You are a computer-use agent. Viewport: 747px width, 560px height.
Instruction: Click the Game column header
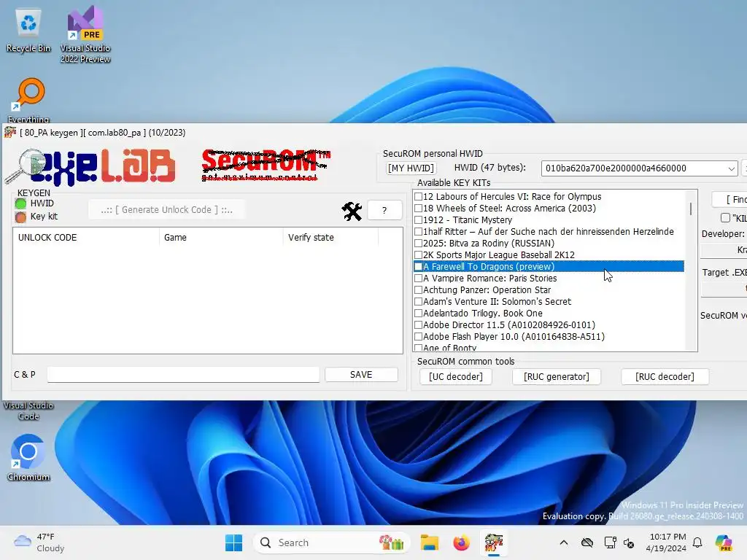[x=221, y=237]
